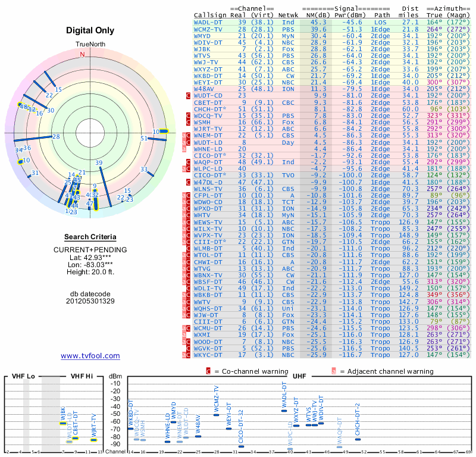Click the channel 28 bar on the radar plot
Image resolution: width=476 pixels, height=457 pixels.
click(33, 139)
